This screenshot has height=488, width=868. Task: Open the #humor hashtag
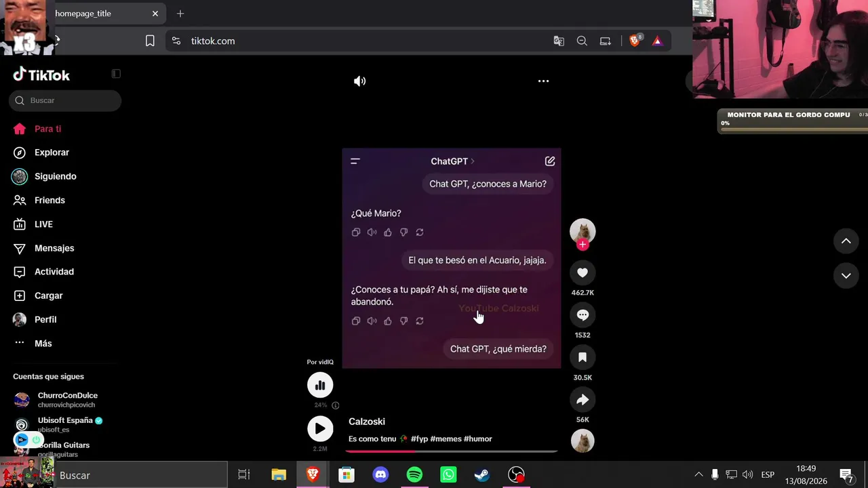[x=478, y=439]
